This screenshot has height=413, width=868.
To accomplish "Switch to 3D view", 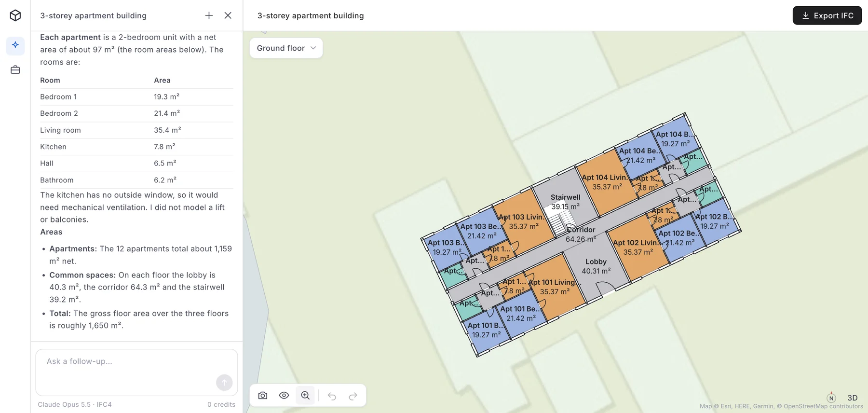I will [853, 398].
